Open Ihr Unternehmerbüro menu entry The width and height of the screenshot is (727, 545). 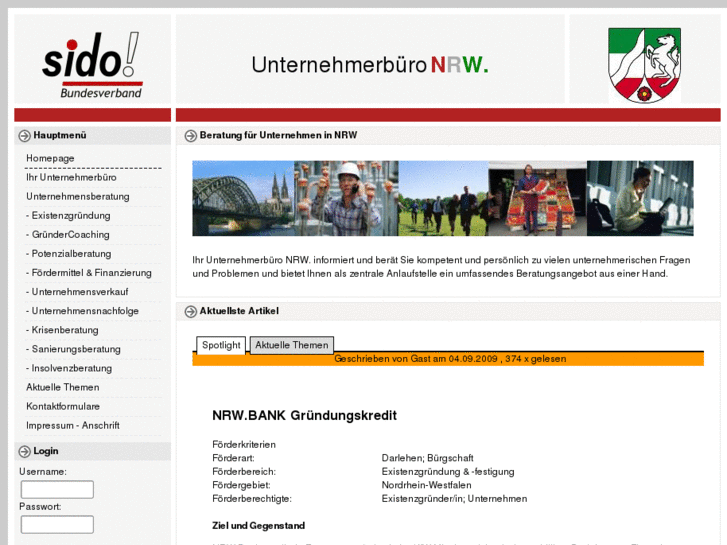(x=71, y=177)
